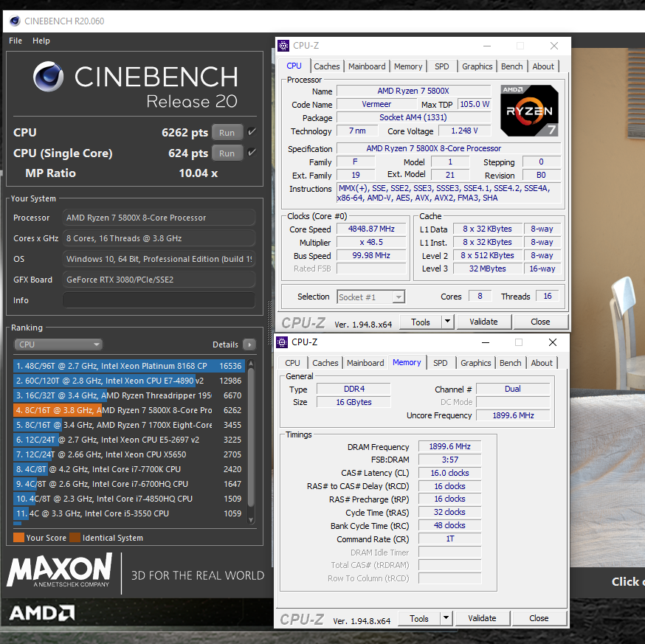The width and height of the screenshot is (645, 644).
Task: Select ranking row AMD Ryzen Threadripper
Action: pos(128,395)
